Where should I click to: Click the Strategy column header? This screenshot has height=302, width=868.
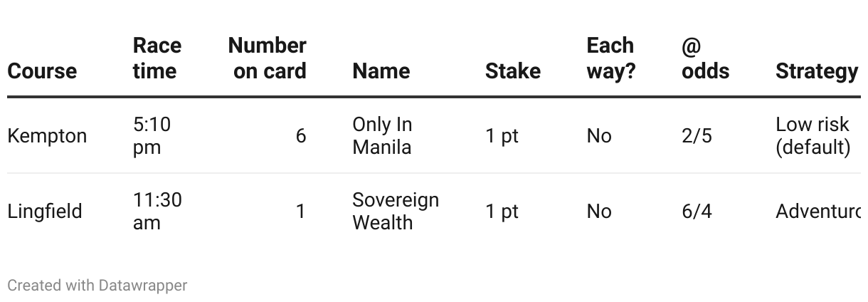[816, 71]
